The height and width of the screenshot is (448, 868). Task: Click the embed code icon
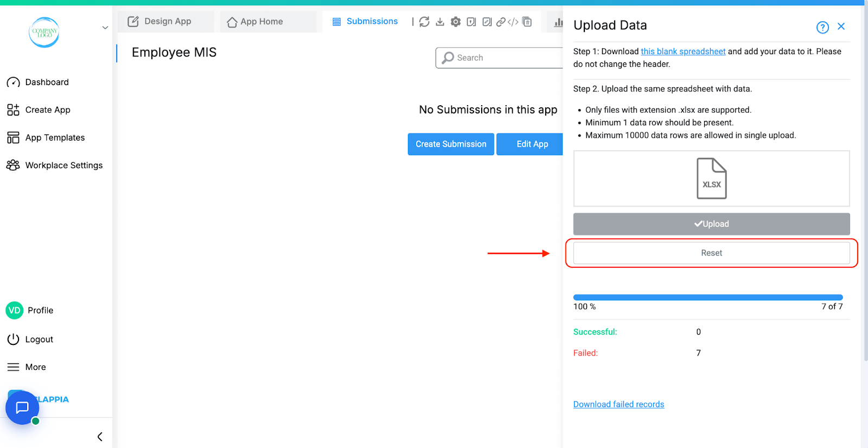(x=513, y=22)
